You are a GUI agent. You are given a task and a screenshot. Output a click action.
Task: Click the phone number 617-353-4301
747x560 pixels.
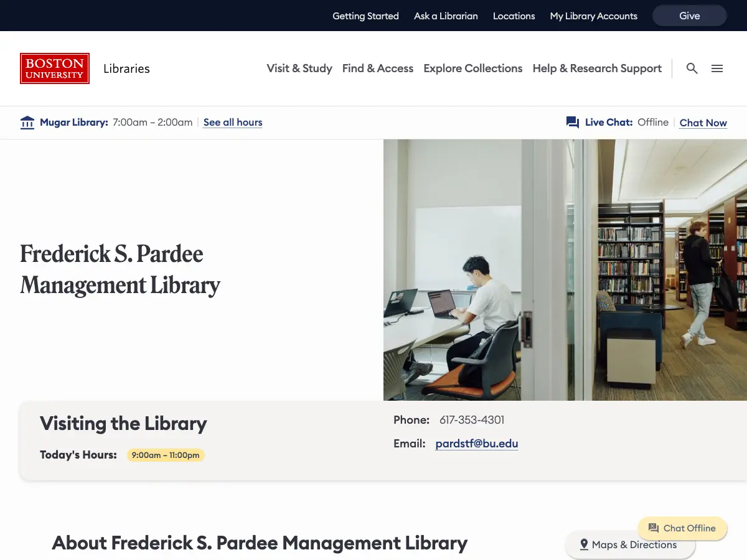pyautogui.click(x=472, y=420)
